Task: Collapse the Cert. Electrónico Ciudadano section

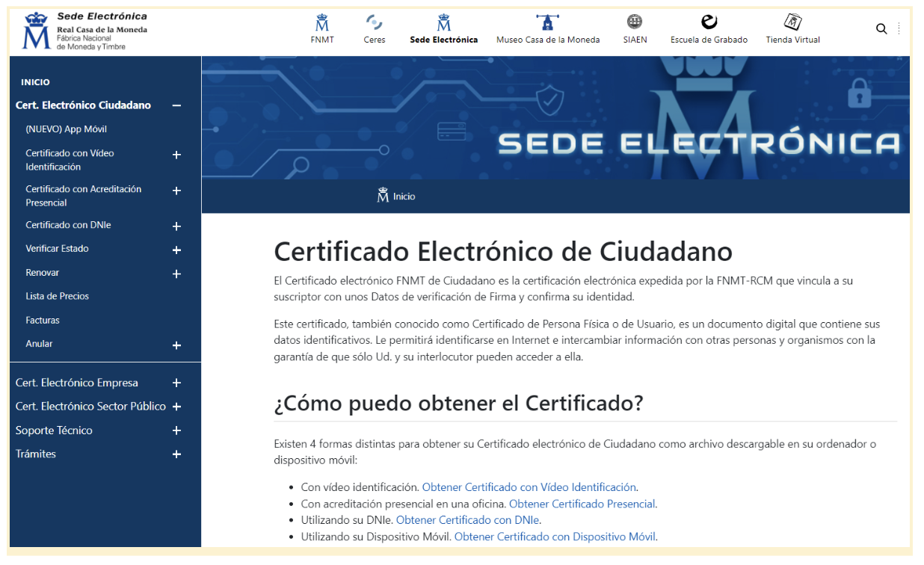Action: click(x=176, y=105)
